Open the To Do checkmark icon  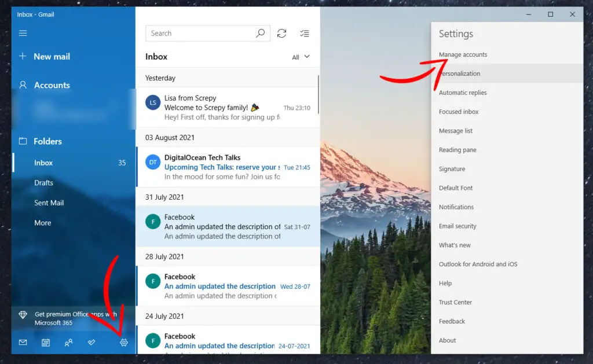91,343
